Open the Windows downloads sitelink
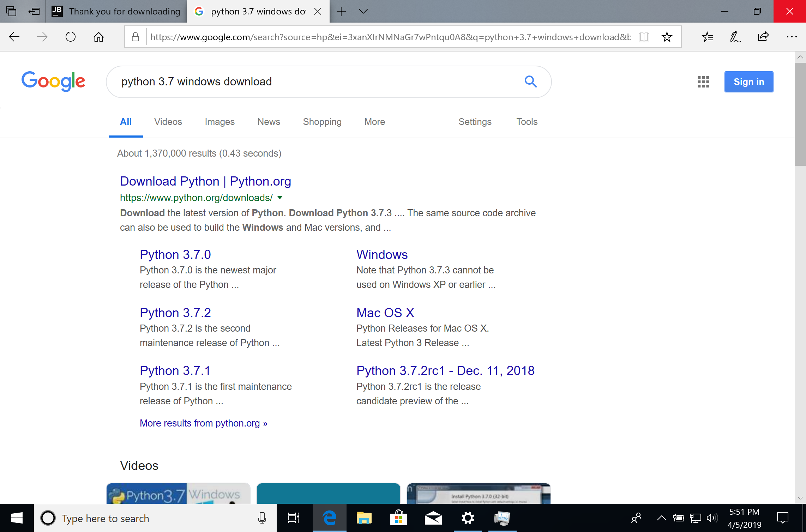 coord(382,254)
